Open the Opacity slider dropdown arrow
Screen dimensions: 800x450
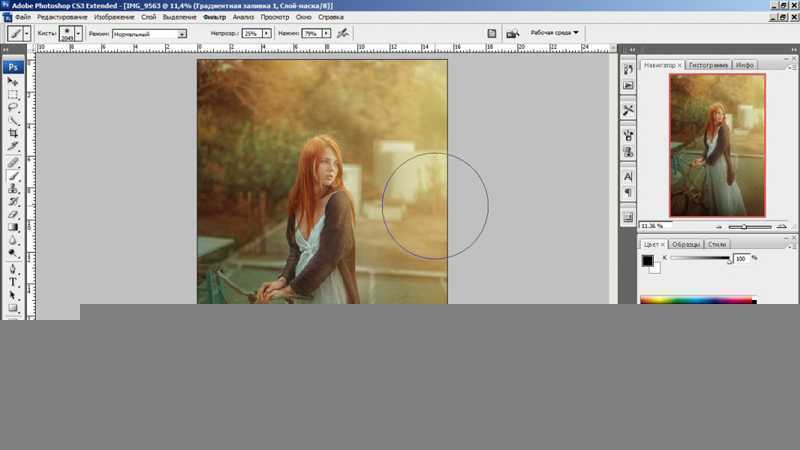click(266, 33)
